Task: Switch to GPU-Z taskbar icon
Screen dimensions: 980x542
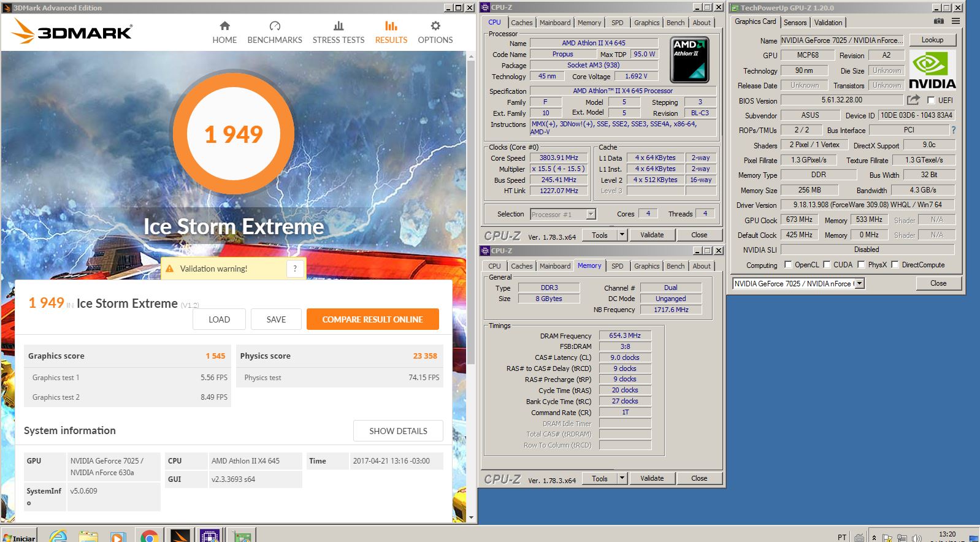Action: [242, 535]
